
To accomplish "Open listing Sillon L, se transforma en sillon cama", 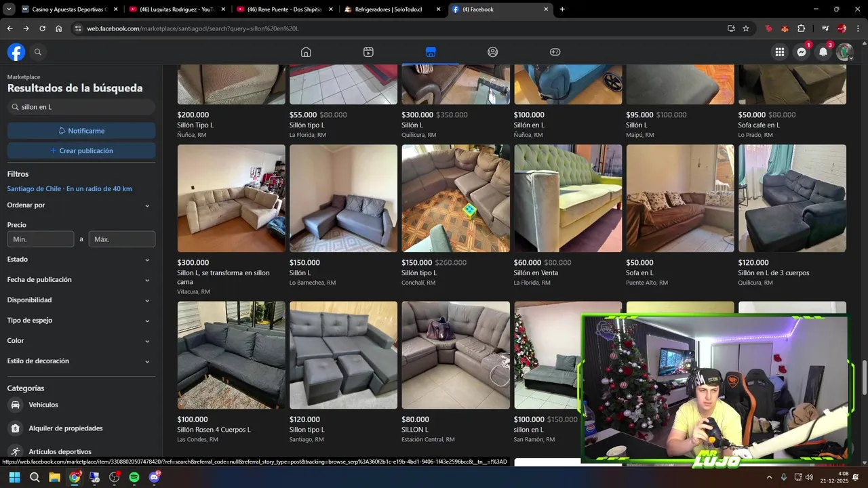I will pos(231,220).
